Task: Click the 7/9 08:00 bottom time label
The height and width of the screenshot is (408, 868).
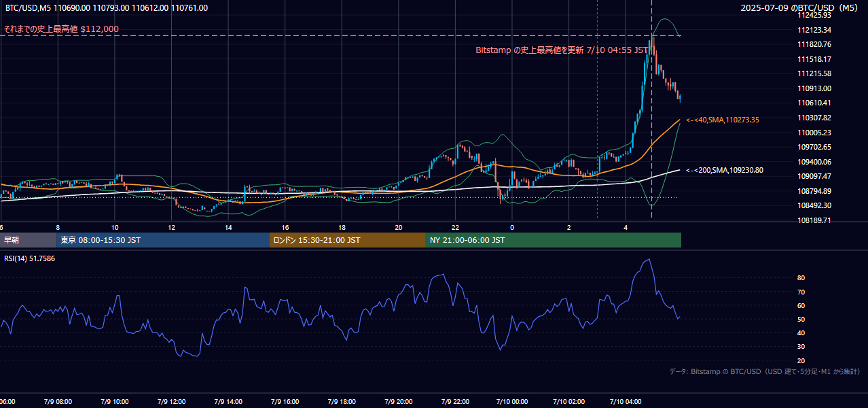Action: tap(58, 402)
